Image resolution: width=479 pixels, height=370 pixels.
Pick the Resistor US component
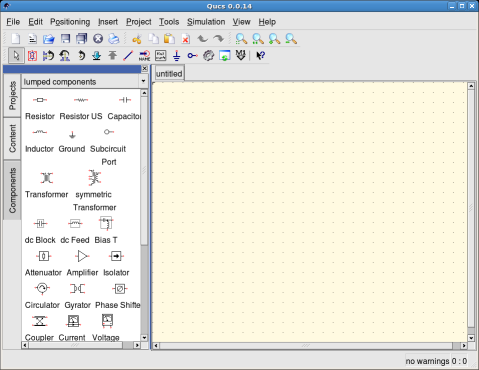pos(81,107)
